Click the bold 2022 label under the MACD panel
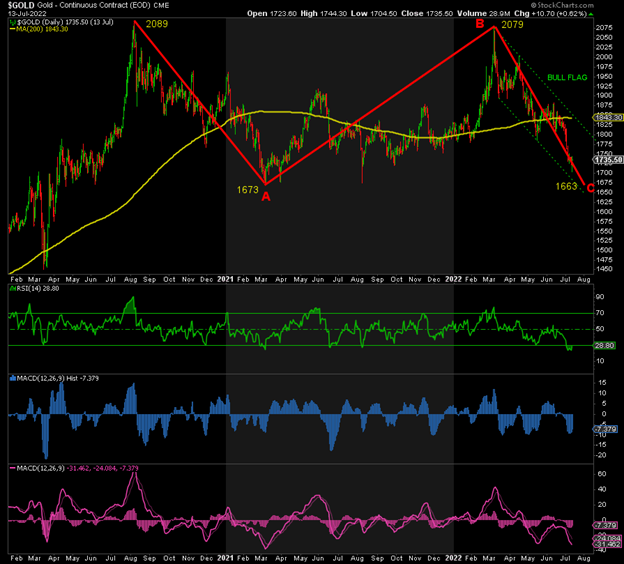624x564 pixels. coord(453,558)
